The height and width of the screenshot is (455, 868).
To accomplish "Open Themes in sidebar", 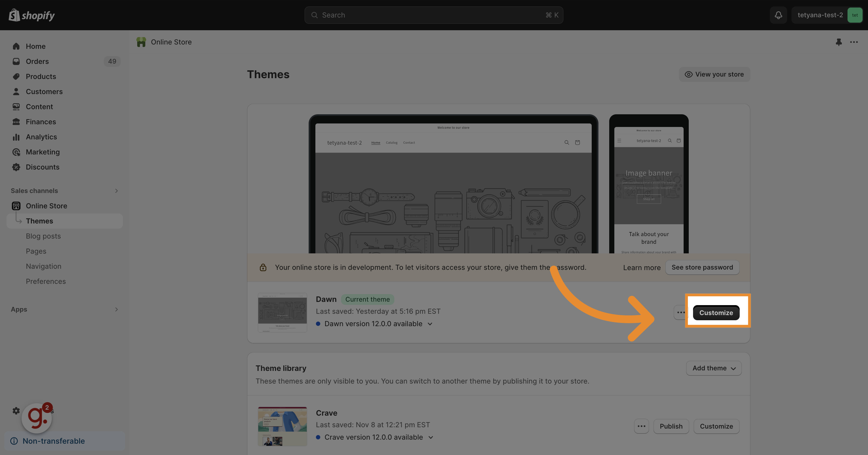I will [64, 221].
